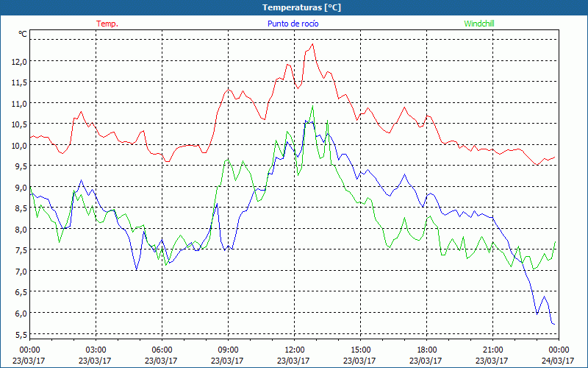Viewport: 588px width, 368px height.
Task: Click the 6,5 y-axis value
Action: click(21, 292)
